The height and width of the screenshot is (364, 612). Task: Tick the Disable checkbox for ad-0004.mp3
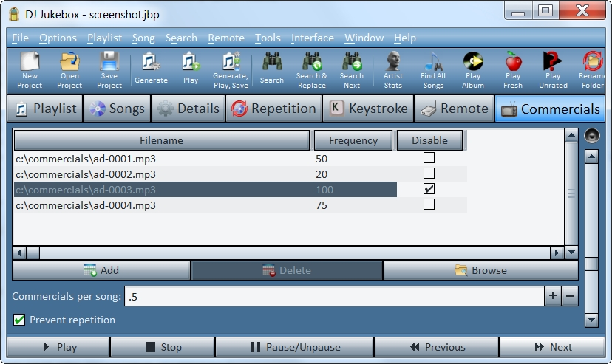click(429, 205)
